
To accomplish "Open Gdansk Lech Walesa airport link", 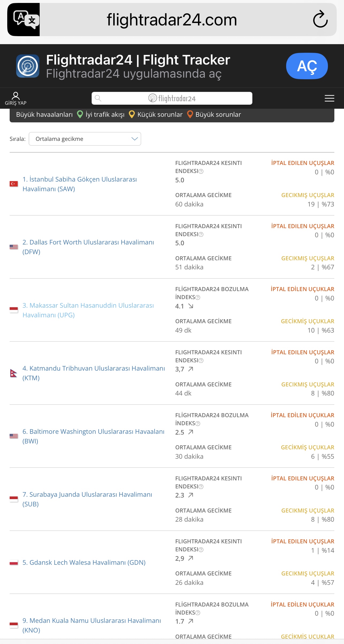I will [84, 562].
